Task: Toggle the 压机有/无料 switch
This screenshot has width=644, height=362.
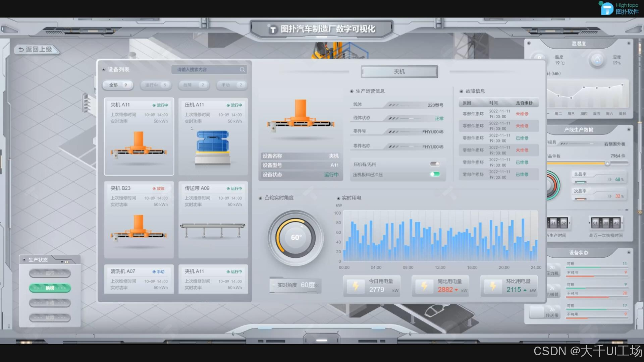Action: [435, 164]
